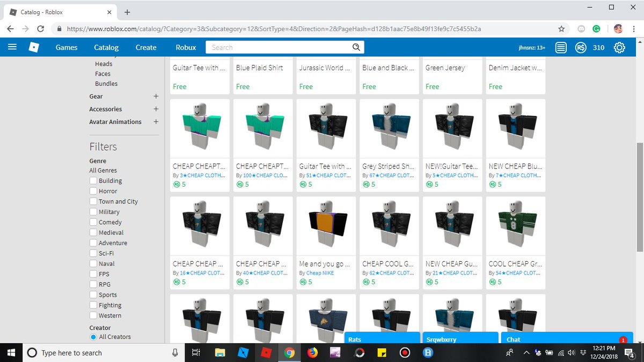Viewport: 644px width, 362px height.
Task: Open the Chat panel tab
Action: 566,339
